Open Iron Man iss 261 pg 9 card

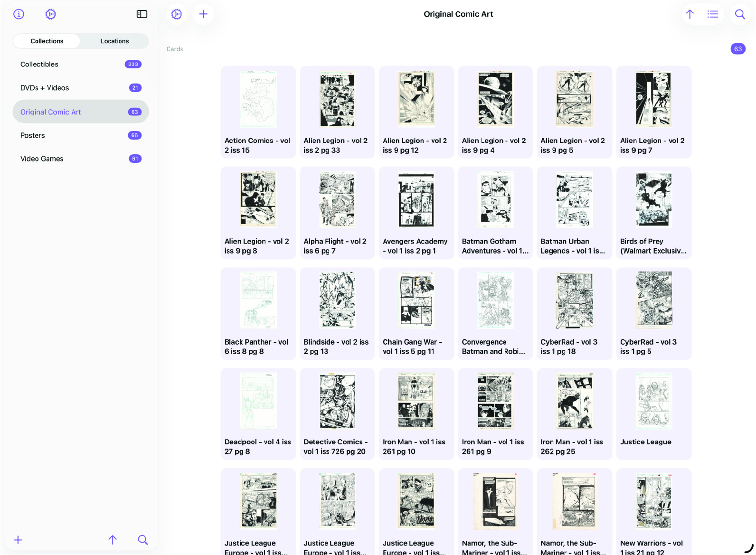coord(495,414)
